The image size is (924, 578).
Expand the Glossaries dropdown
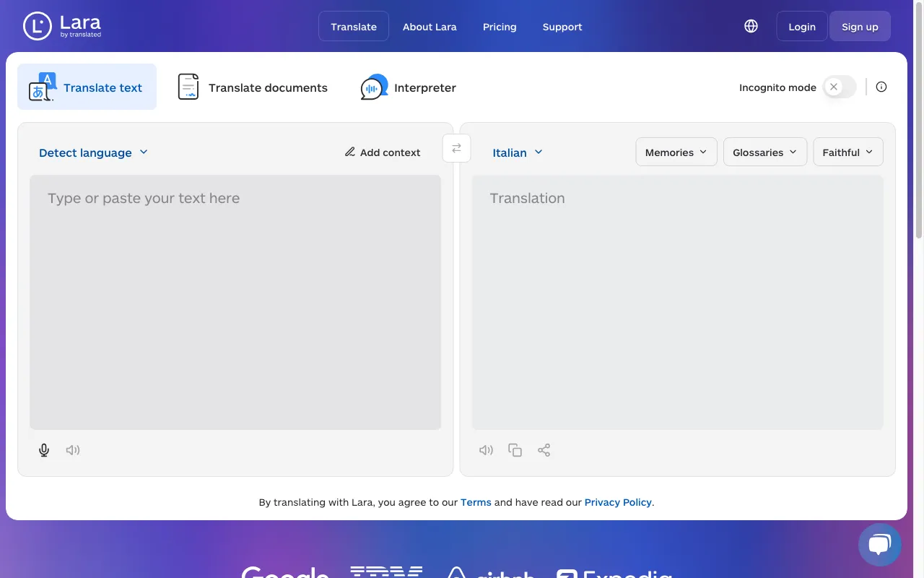765,152
